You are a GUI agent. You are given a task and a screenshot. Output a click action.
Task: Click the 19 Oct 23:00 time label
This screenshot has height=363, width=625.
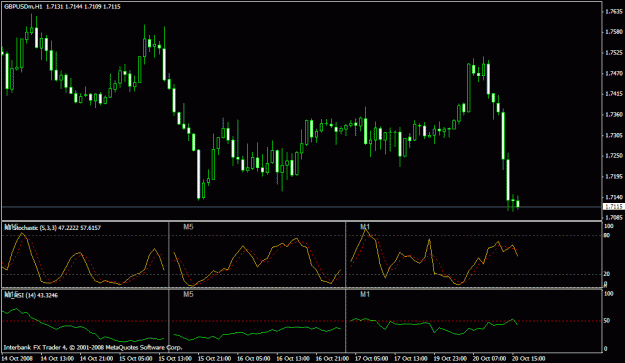pos(450,358)
